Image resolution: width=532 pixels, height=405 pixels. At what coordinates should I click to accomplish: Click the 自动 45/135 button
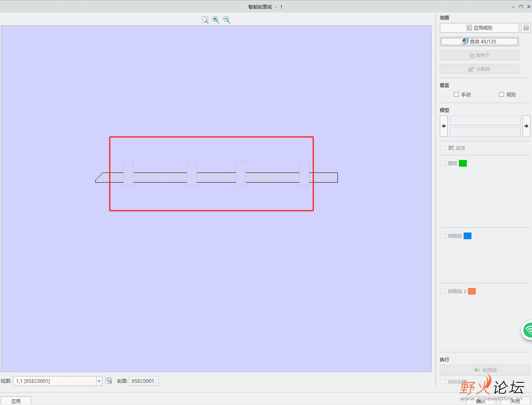pyautogui.click(x=479, y=41)
